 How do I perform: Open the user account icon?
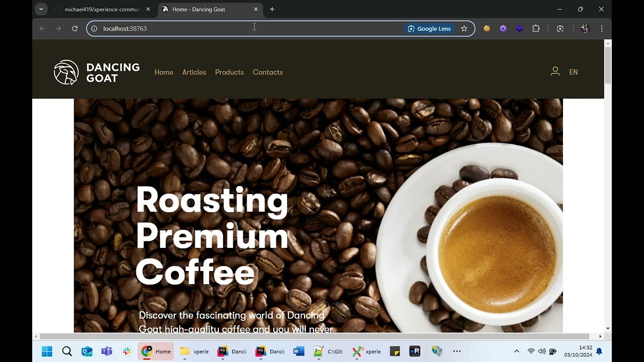(555, 72)
